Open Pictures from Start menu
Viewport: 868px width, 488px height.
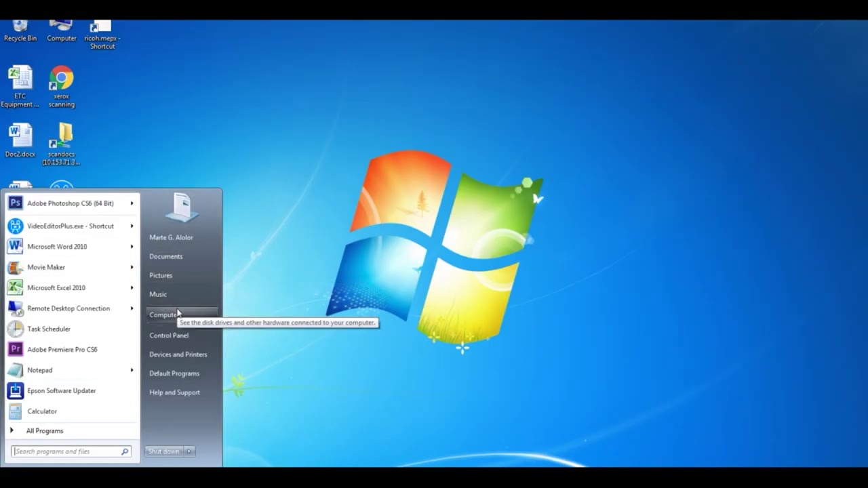coord(161,275)
